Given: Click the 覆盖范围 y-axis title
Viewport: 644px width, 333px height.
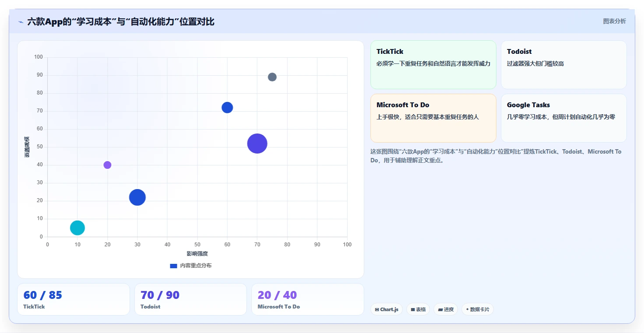Looking at the screenshot, I should [x=27, y=147].
